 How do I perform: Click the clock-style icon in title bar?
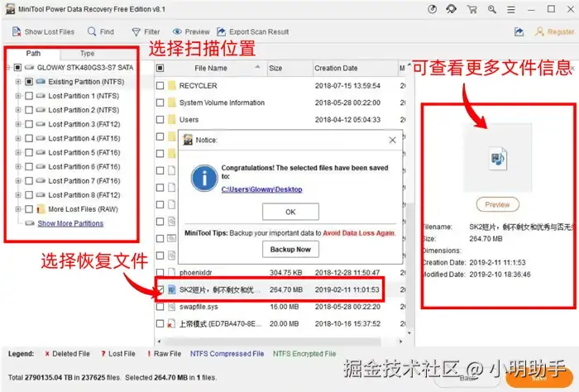point(432,9)
